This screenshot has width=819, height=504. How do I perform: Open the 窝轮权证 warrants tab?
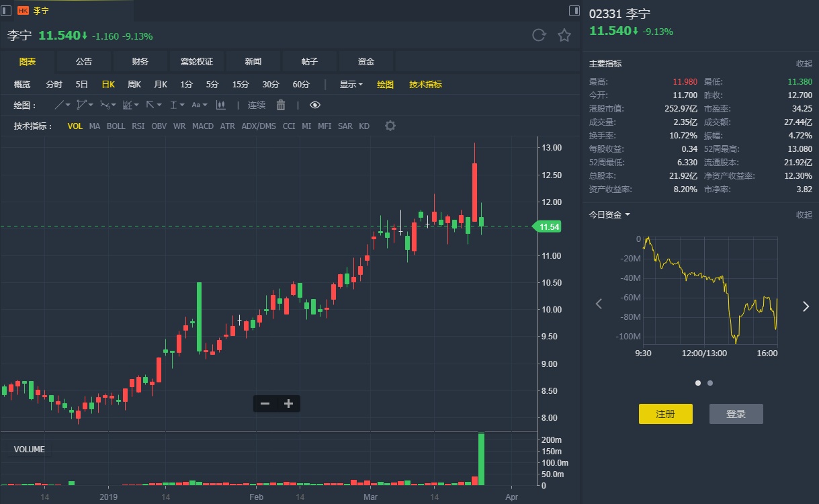pos(197,61)
